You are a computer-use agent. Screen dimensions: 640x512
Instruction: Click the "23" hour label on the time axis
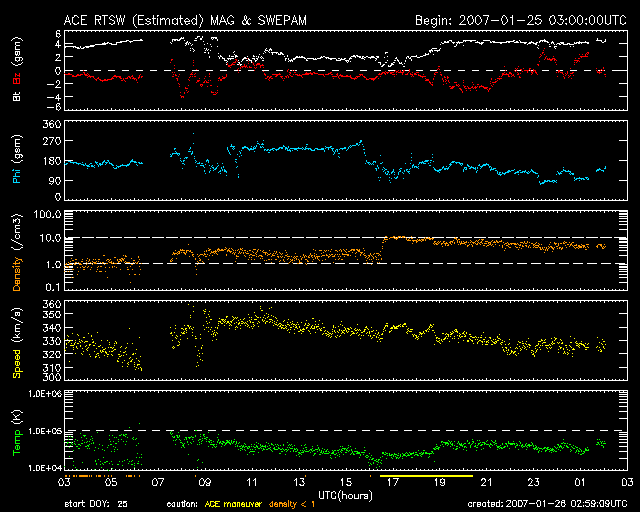pos(533,482)
